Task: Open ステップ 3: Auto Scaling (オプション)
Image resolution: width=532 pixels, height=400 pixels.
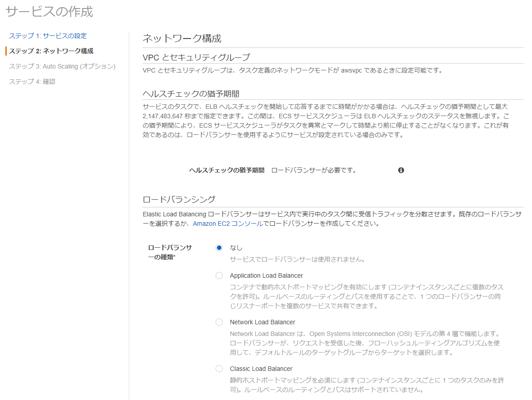Action: click(x=62, y=66)
